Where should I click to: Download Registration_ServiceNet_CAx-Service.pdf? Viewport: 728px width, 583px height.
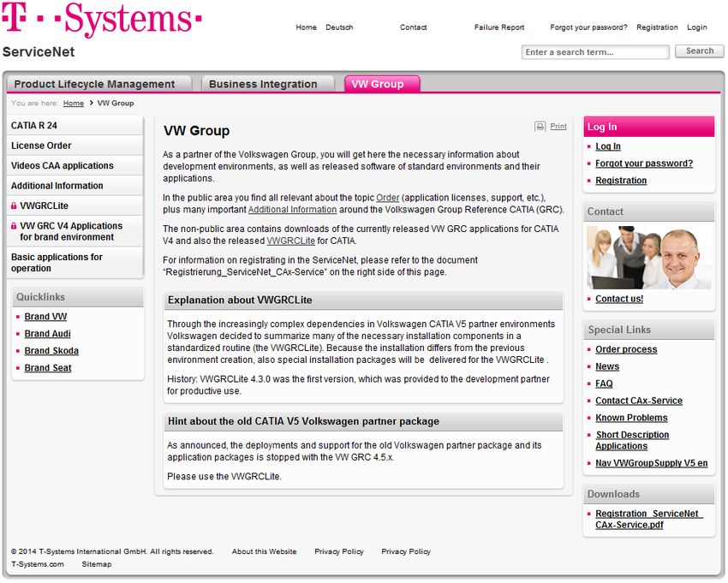[x=649, y=520]
